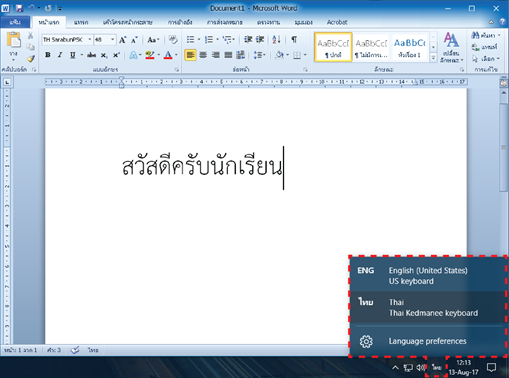Activate the Format Painter brush

[x=31, y=59]
